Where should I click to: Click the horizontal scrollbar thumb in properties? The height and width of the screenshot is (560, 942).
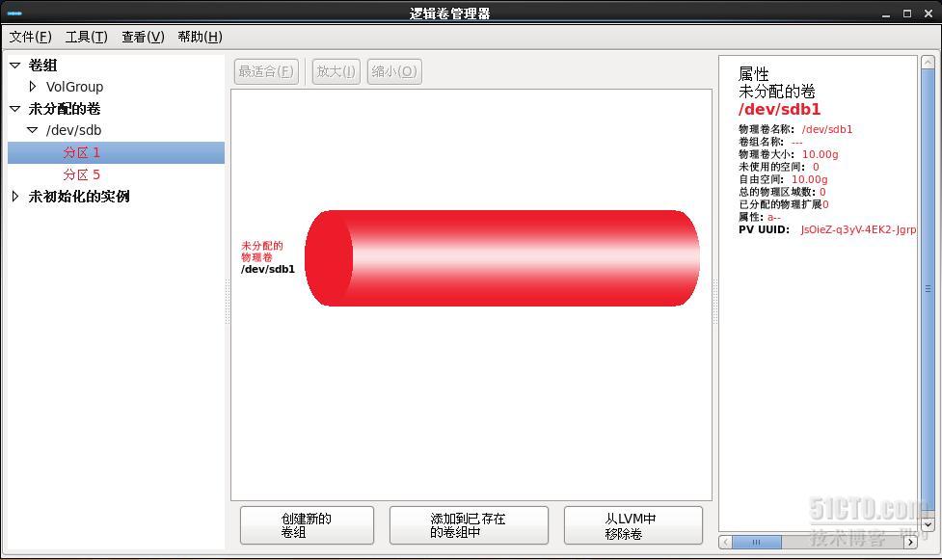tap(756, 542)
